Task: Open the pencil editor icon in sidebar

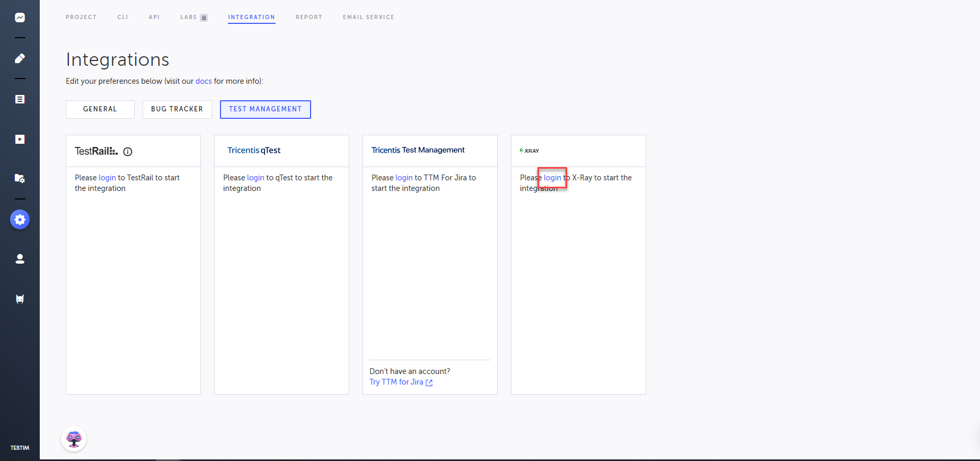Action: 20,58
